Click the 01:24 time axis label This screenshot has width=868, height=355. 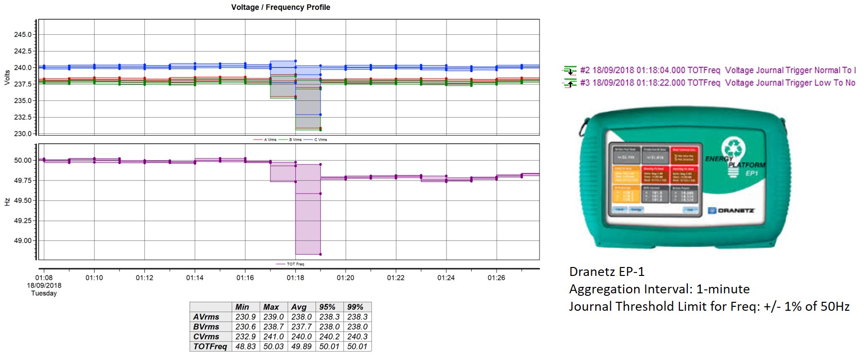(446, 277)
